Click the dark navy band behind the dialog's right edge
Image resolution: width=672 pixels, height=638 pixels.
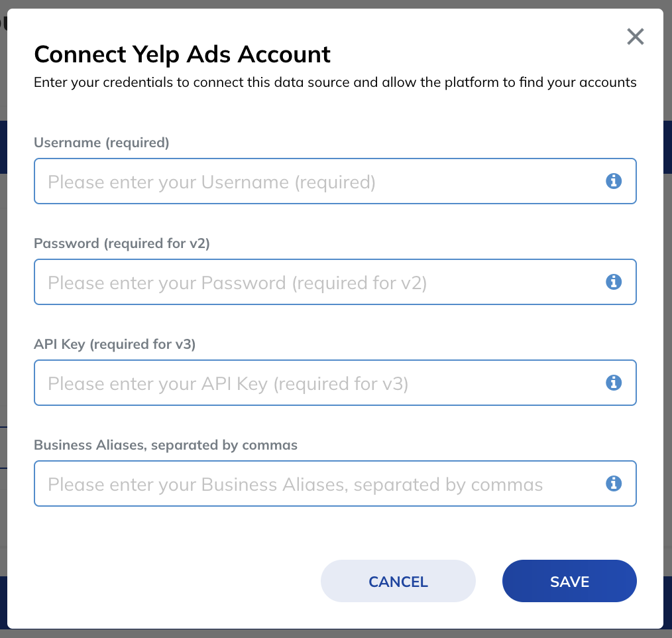click(668, 147)
